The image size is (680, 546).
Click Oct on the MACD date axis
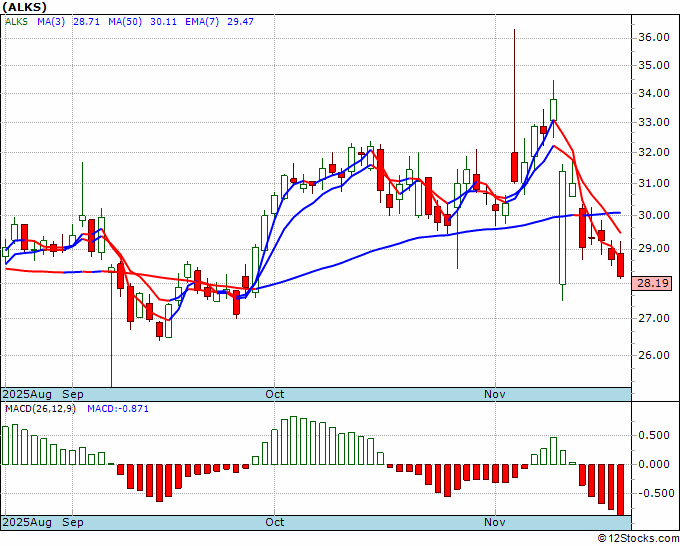pos(275,522)
